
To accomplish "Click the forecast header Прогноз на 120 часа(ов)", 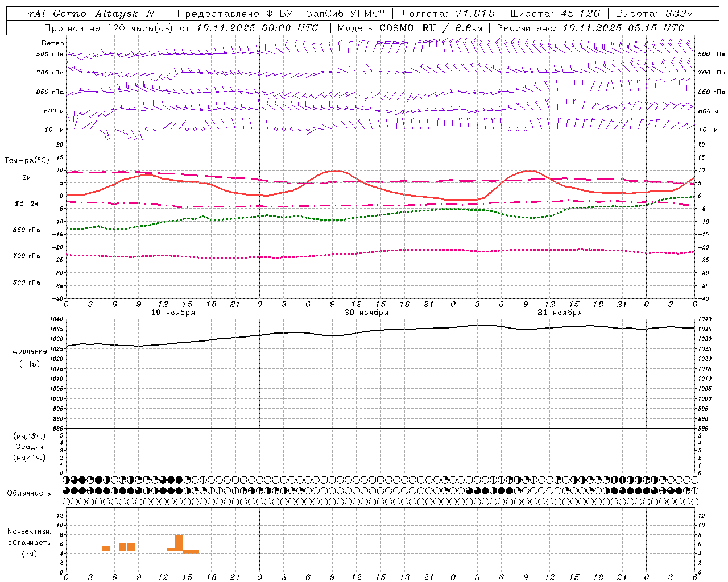I will click(x=109, y=28).
